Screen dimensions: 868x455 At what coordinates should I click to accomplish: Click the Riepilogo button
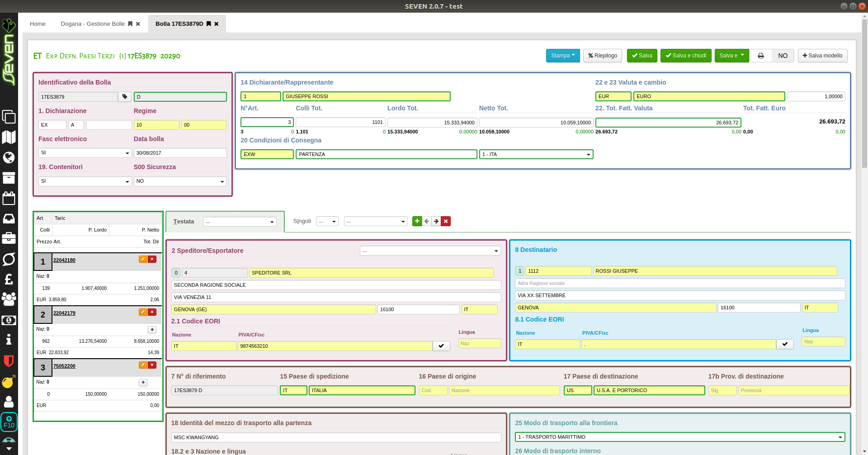click(x=603, y=56)
